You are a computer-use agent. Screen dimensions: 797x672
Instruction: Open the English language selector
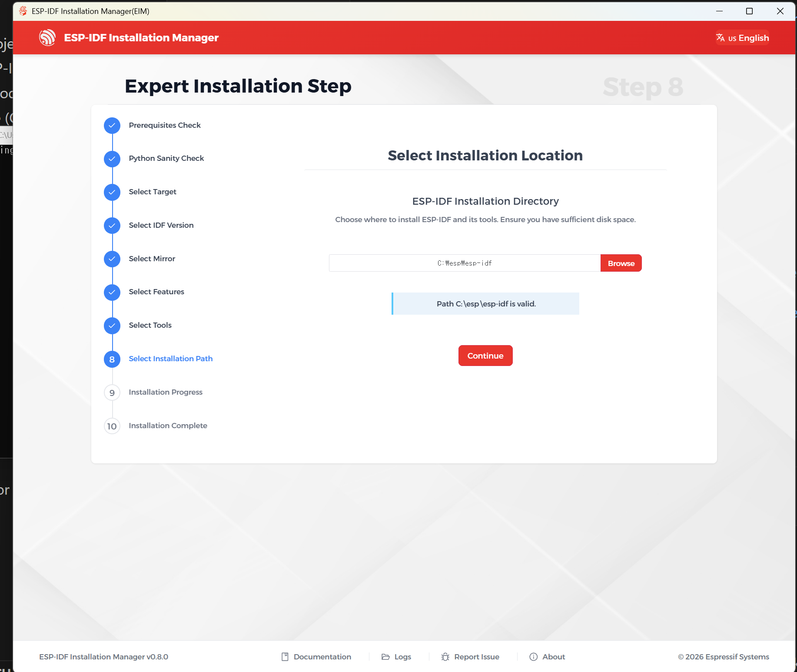point(742,38)
